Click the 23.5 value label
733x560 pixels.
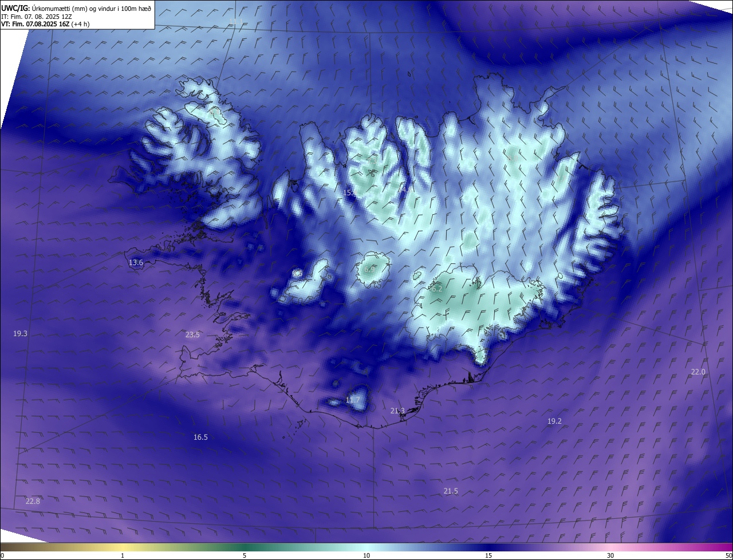click(192, 335)
